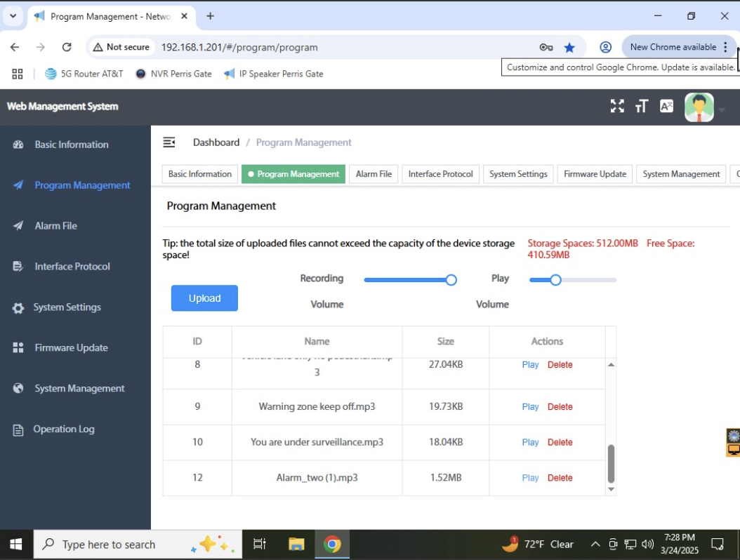Switch to Alarm File tab
The height and width of the screenshot is (560, 740).
coord(374,174)
